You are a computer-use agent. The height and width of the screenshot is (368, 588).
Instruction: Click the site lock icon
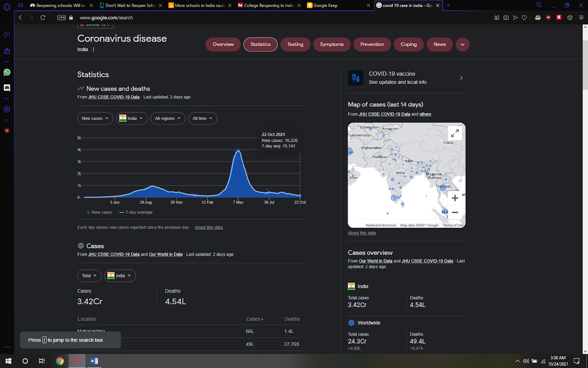coord(71,17)
